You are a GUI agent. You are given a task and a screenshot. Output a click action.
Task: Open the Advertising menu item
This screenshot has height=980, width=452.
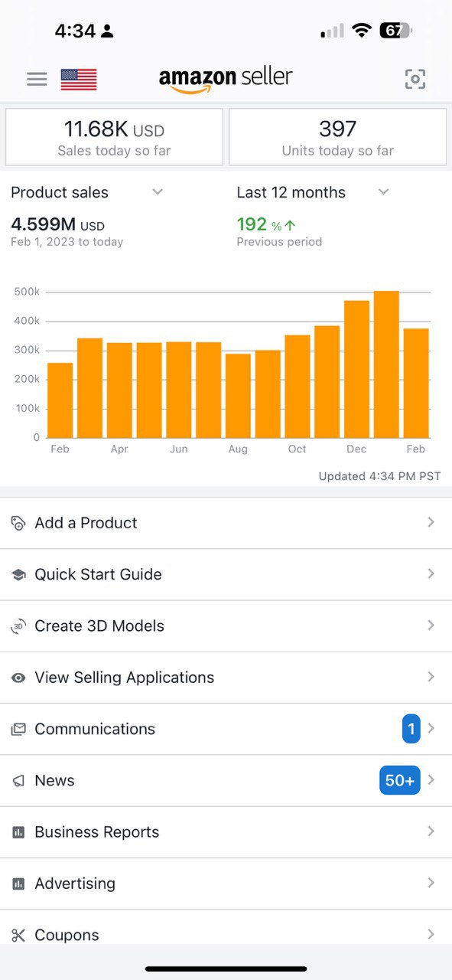(226, 884)
